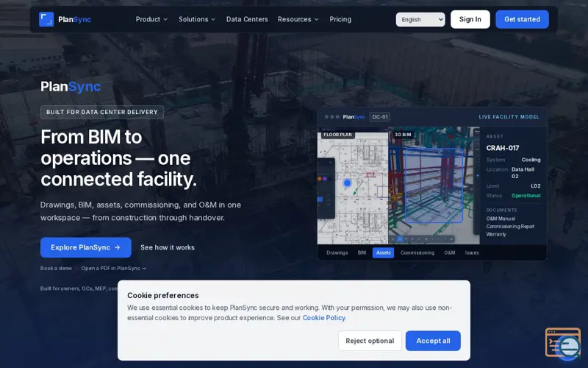Click LIVE FACILITY MODEL label
This screenshot has width=588, height=368.
tap(509, 117)
